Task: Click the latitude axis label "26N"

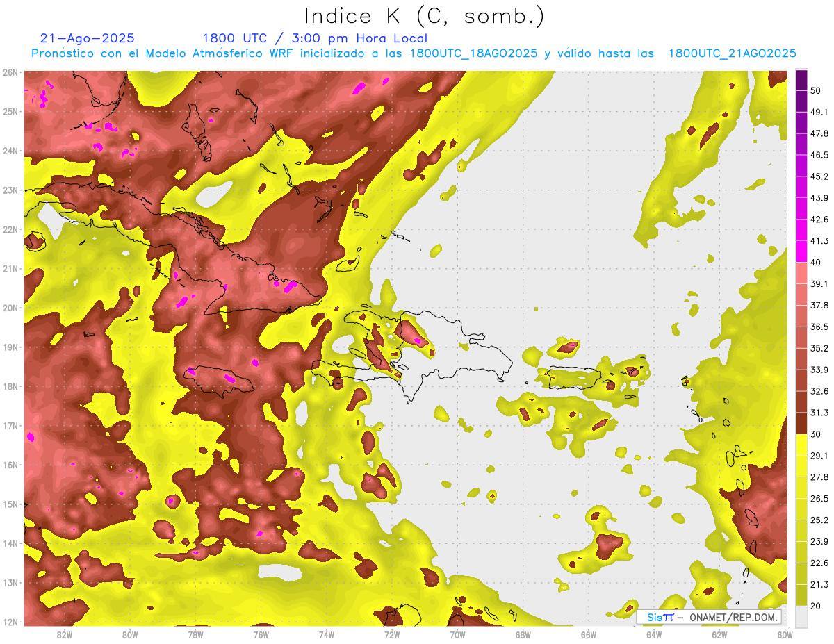Action: point(10,72)
